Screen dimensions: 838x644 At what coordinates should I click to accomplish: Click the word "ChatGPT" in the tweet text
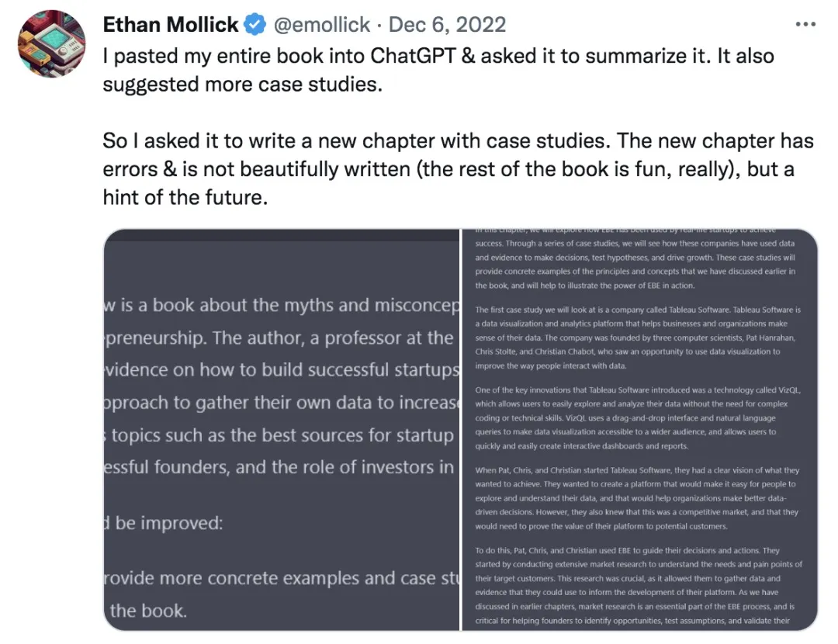click(x=424, y=56)
